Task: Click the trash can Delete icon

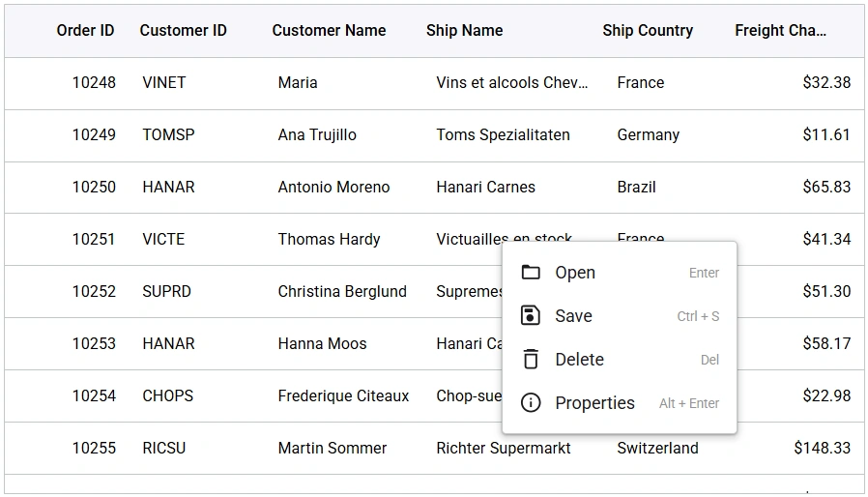Action: [x=531, y=360]
